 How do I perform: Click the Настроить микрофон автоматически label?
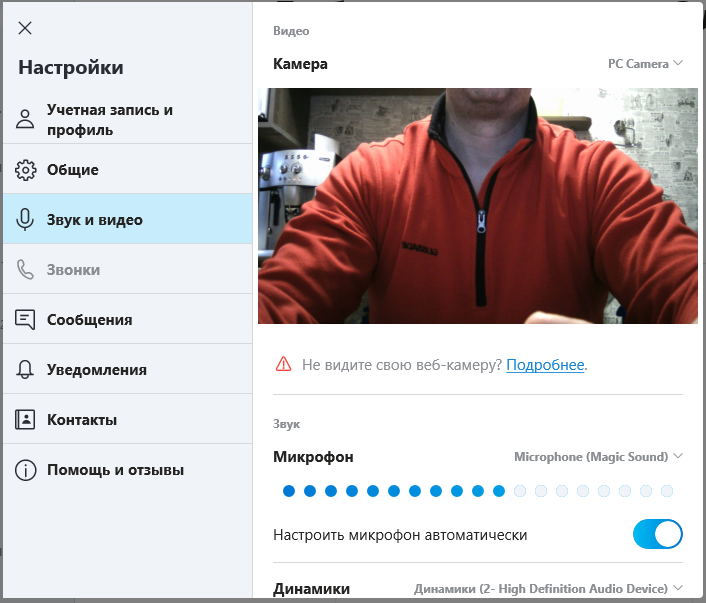click(x=400, y=535)
